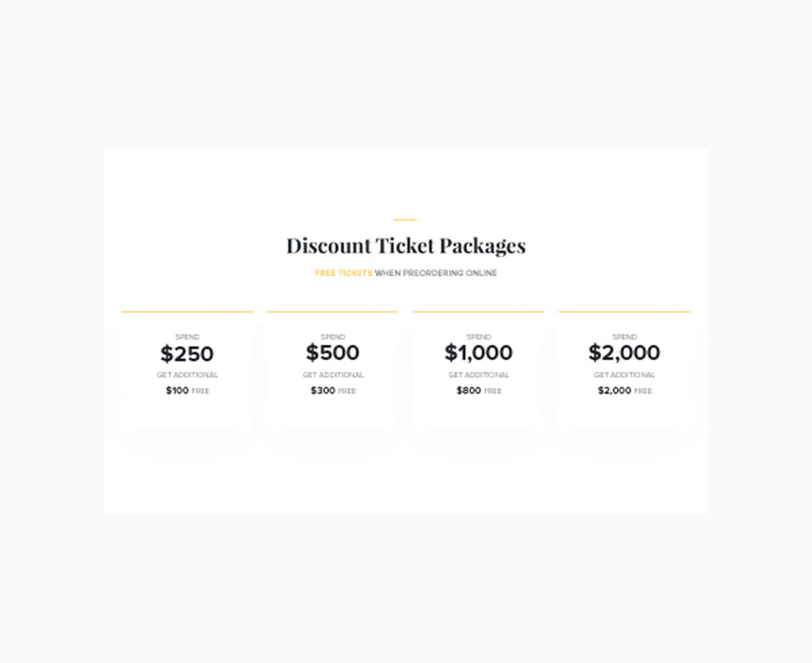Select the $2,000 spend package card
The image size is (812, 663).
coord(625,370)
